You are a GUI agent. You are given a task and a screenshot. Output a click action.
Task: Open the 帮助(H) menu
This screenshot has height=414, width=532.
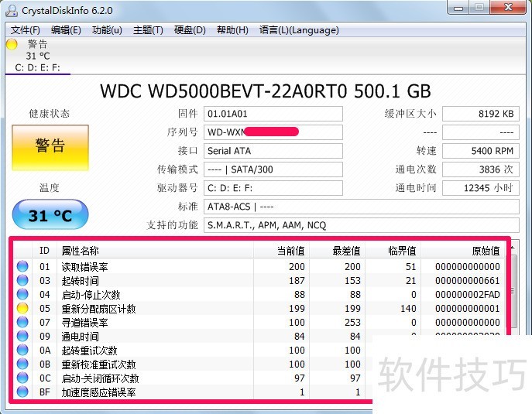coord(232,30)
